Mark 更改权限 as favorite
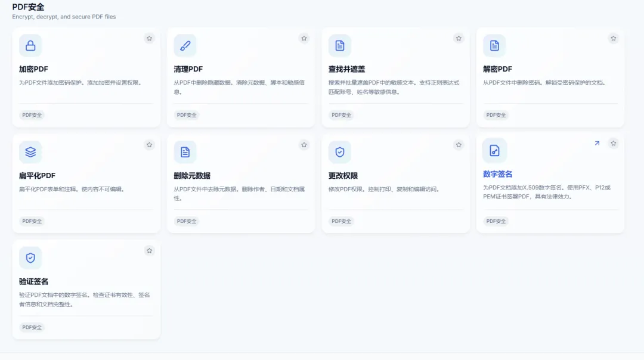Screen dimensions: 644x360 (x=459, y=145)
